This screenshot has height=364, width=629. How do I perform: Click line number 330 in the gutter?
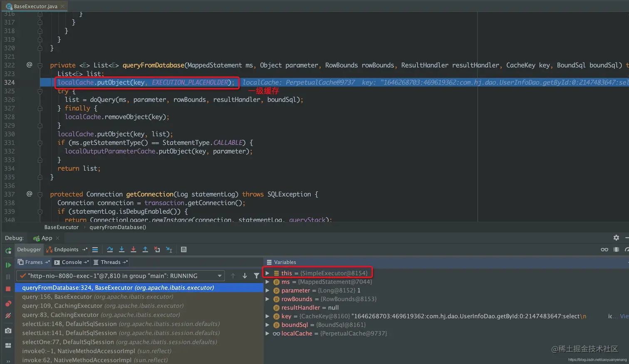9,134
